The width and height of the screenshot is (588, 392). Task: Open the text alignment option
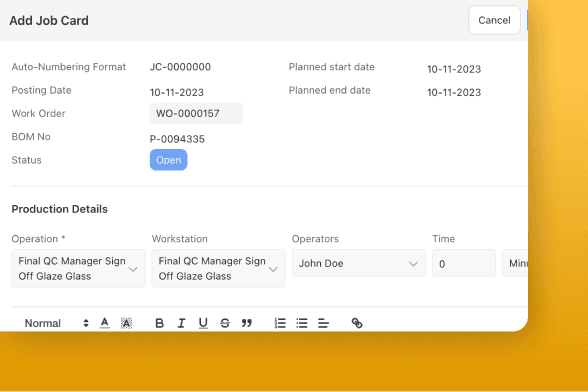[x=323, y=323]
